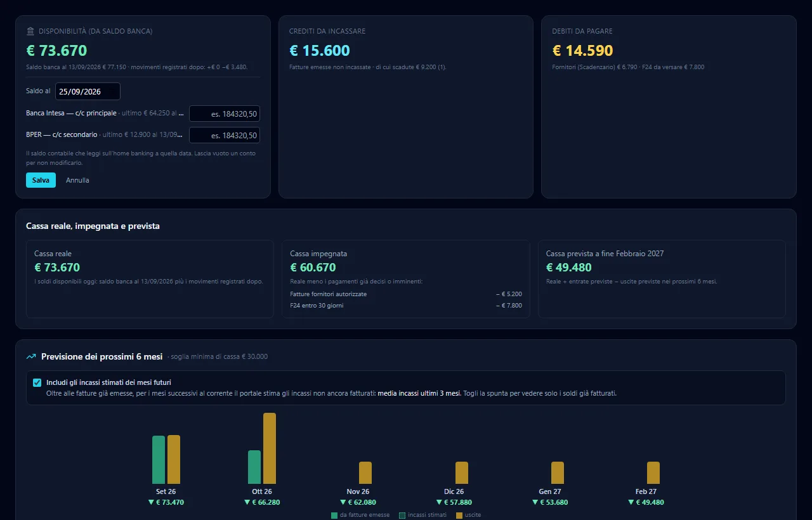Select the € 49.480 cassa prevista value
The width and height of the screenshot is (812, 520).
569,268
